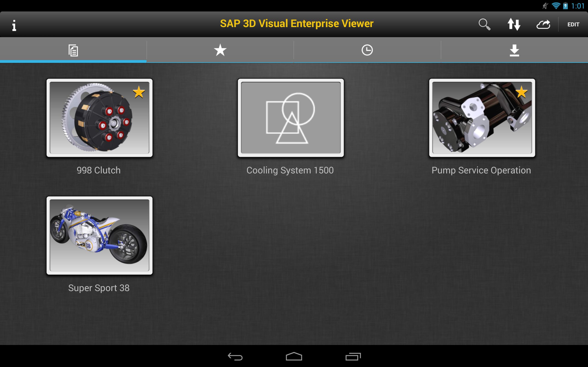Open the recent apps switcher
This screenshot has height=367, width=588.
353,357
